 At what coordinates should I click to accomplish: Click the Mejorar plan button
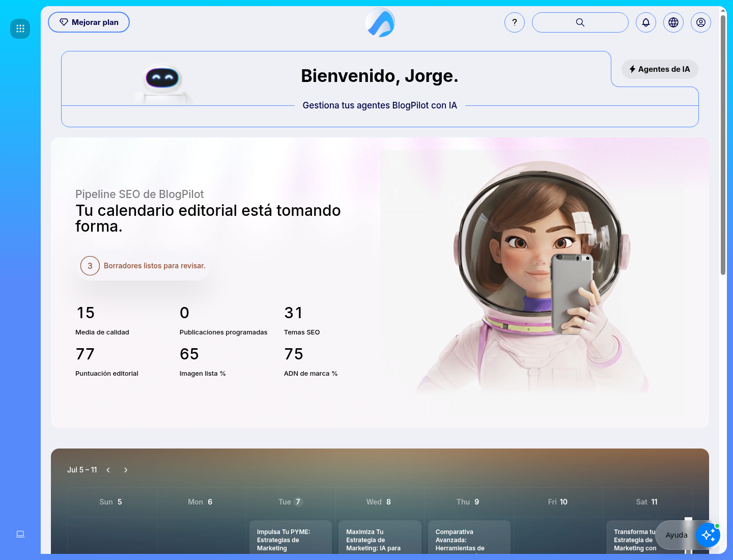coord(89,22)
